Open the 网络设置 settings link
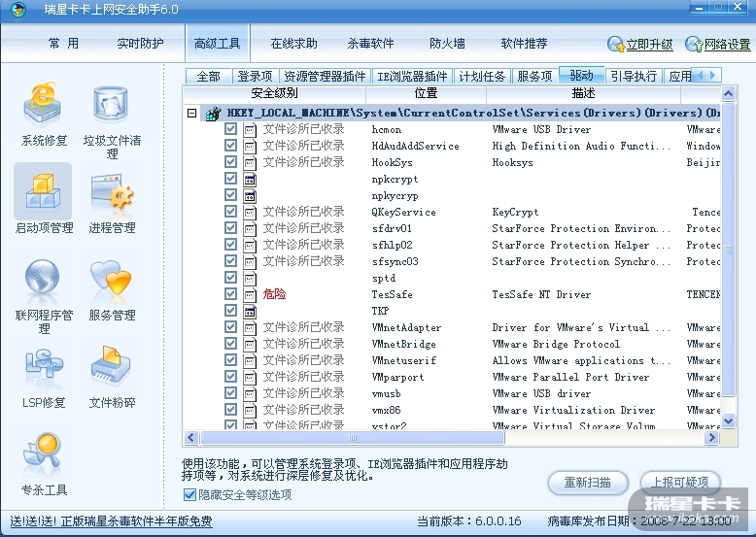The height and width of the screenshot is (537, 756). pos(727,45)
